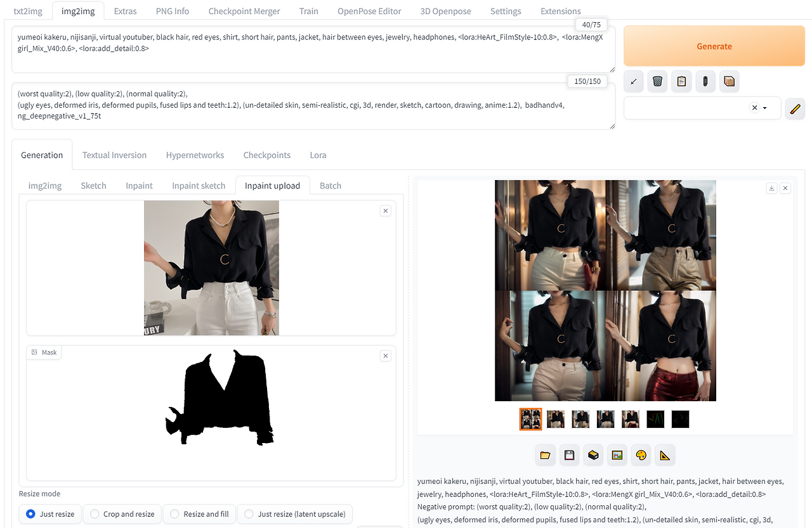Remove the uploaded blouse photo
Screen dimensions: 812x528
coord(385,210)
